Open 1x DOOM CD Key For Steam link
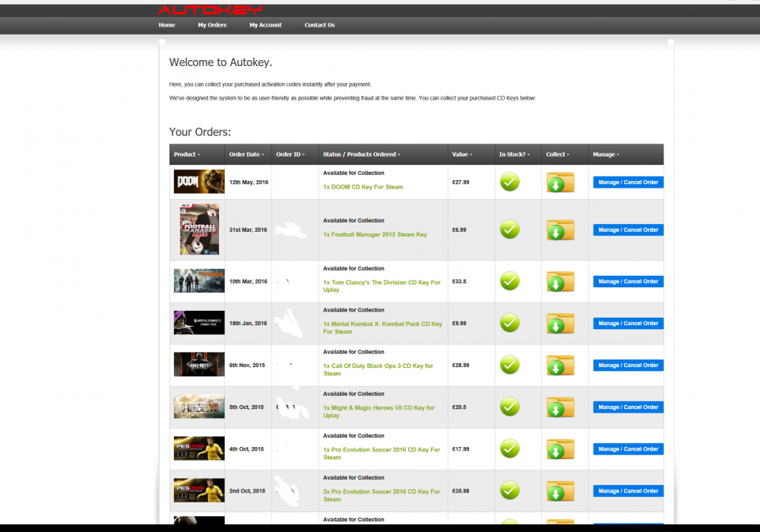The width and height of the screenshot is (760, 532). 363,187
